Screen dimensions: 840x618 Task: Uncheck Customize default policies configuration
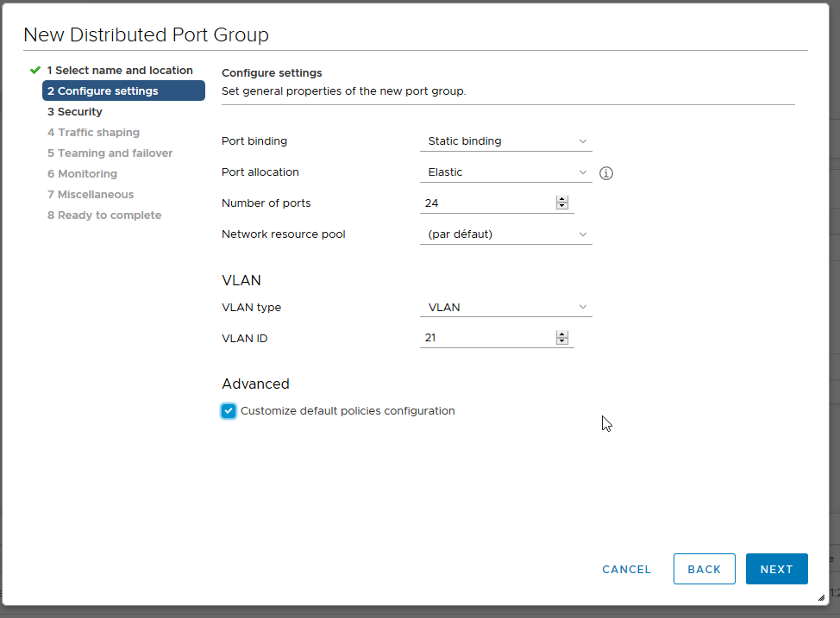(x=228, y=411)
